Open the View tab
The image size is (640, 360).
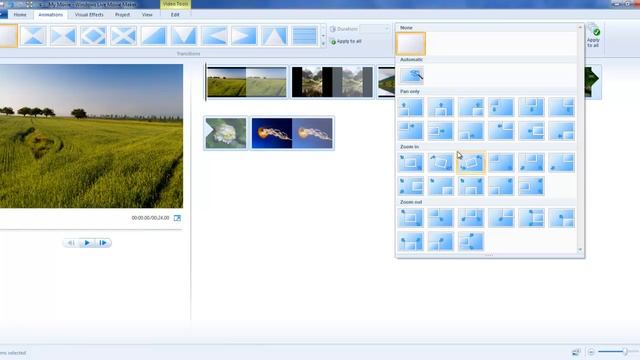(x=147, y=15)
